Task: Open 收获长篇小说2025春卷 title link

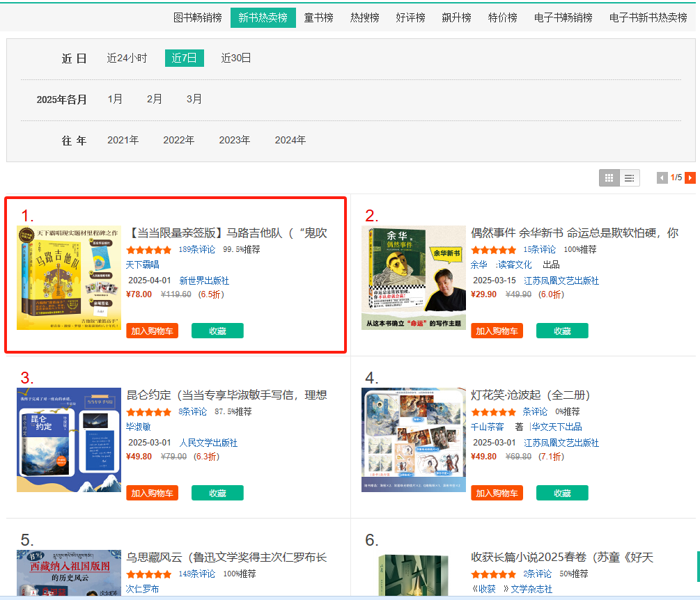Action: point(563,558)
